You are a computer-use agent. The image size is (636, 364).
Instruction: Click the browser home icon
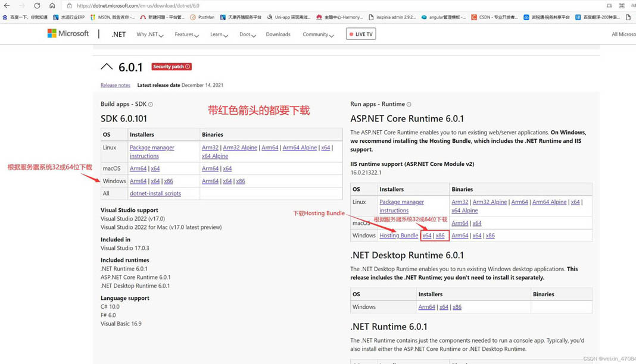click(52, 5)
